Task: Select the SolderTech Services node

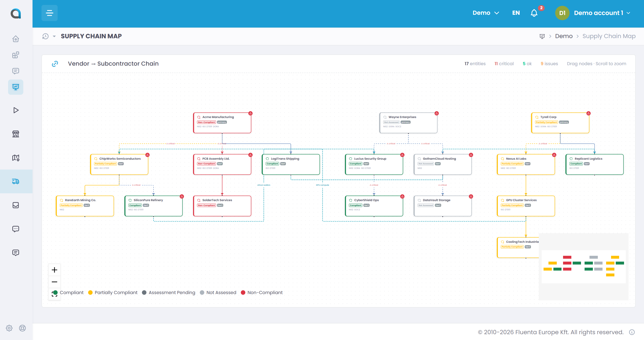Action: tap(222, 206)
